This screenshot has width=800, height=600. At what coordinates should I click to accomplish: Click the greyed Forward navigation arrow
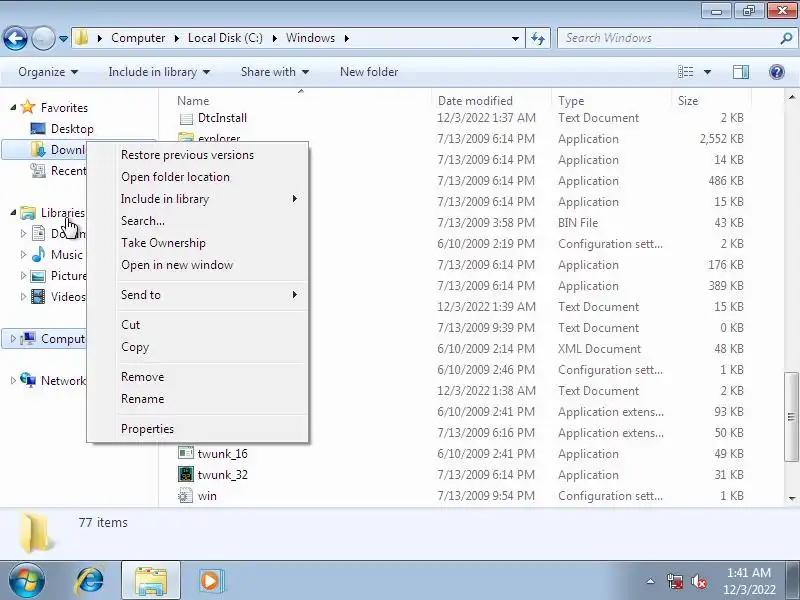point(43,38)
